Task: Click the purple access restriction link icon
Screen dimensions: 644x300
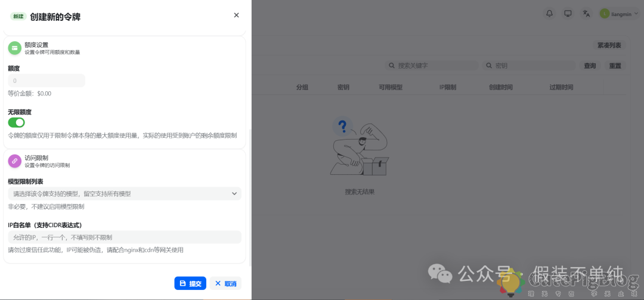Action: [15, 161]
